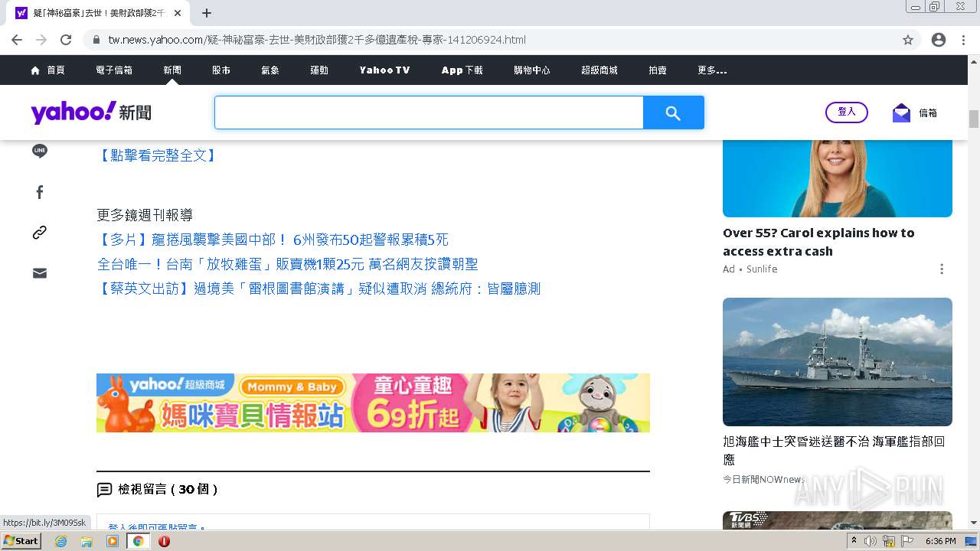This screenshot has height=551, width=980.
Task: Open 龍捲風襲擊美國中部 article link
Action: tap(273, 240)
